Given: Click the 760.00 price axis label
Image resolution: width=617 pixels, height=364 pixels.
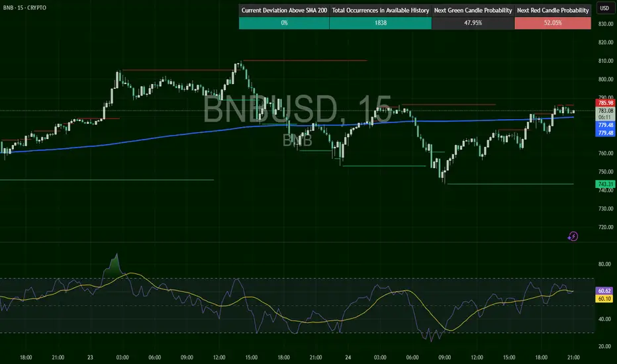Looking at the screenshot, I should click(x=606, y=153).
